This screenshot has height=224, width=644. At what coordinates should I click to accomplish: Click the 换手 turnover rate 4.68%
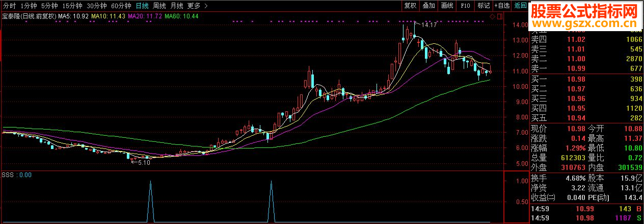[x=575, y=178]
